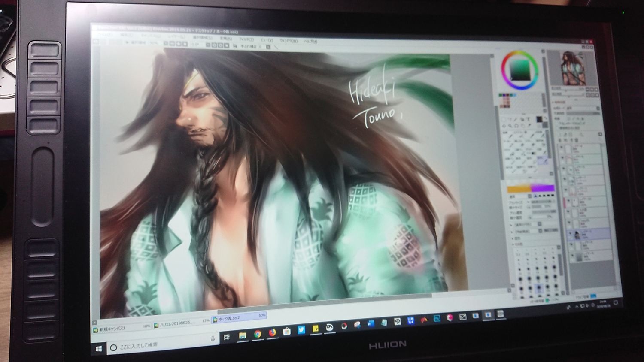Open the 選択領域(S) menu
The height and width of the screenshot is (362, 644).
click(x=202, y=37)
